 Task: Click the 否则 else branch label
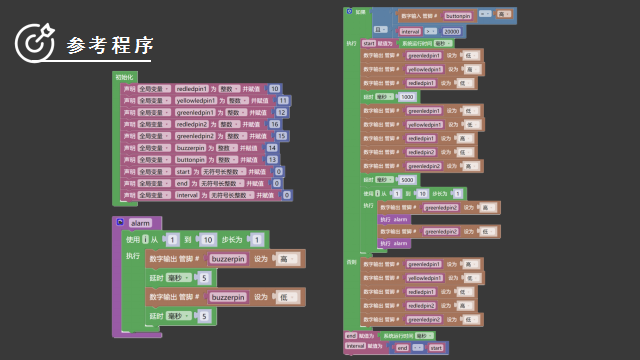coord(351,262)
